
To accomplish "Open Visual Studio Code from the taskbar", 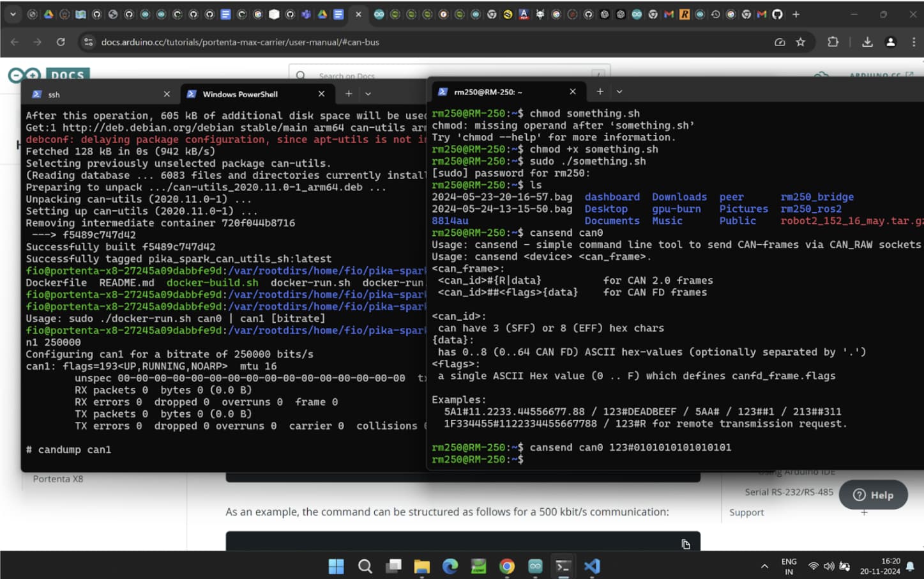I will 591,566.
